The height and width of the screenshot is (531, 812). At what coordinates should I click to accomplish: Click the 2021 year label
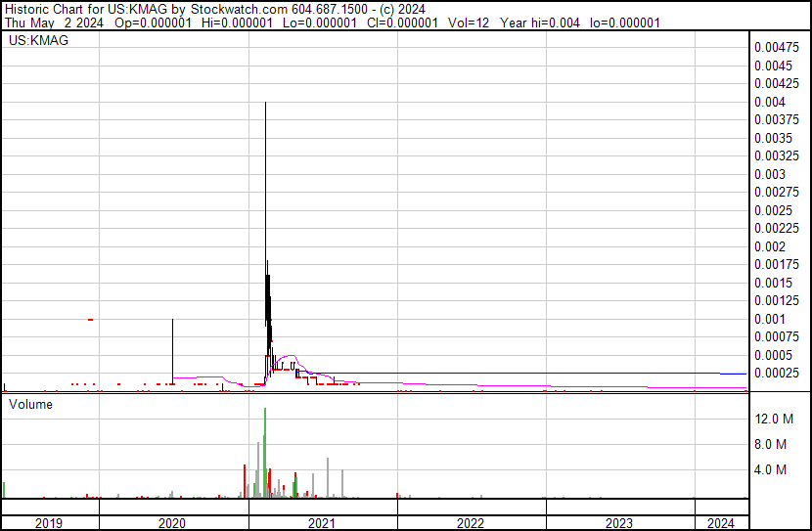coord(322,523)
